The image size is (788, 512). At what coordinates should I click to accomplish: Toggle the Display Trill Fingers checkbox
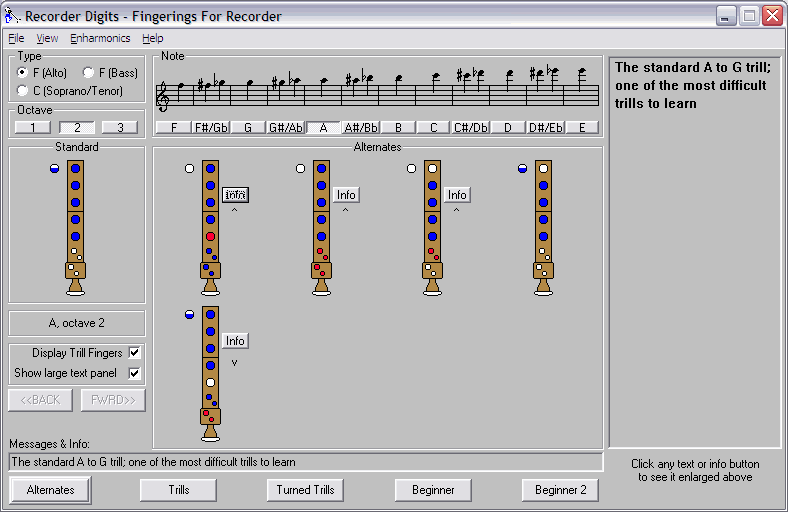[135, 353]
